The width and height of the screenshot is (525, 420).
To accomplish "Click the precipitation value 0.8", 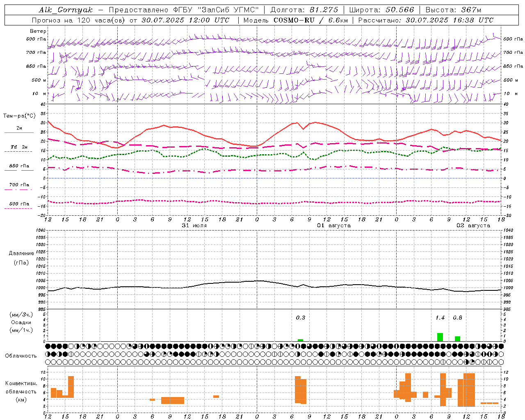I will pyautogui.click(x=457, y=317).
